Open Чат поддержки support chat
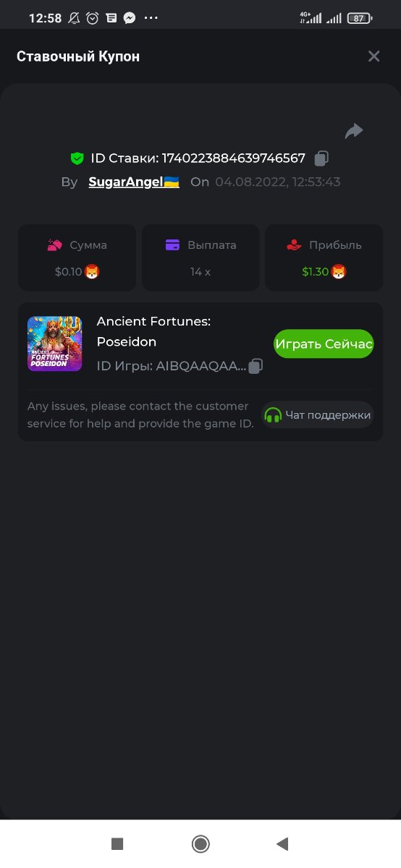The height and width of the screenshot is (868, 401). click(318, 414)
